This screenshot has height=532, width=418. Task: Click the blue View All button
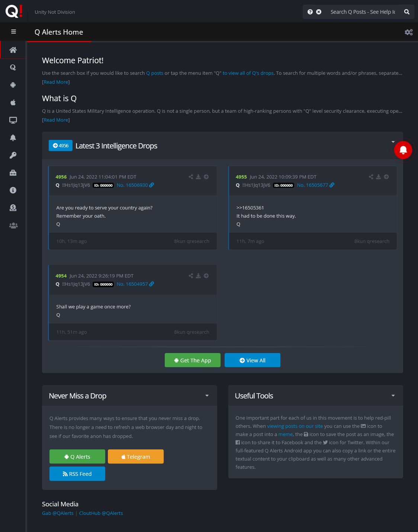pos(252,360)
